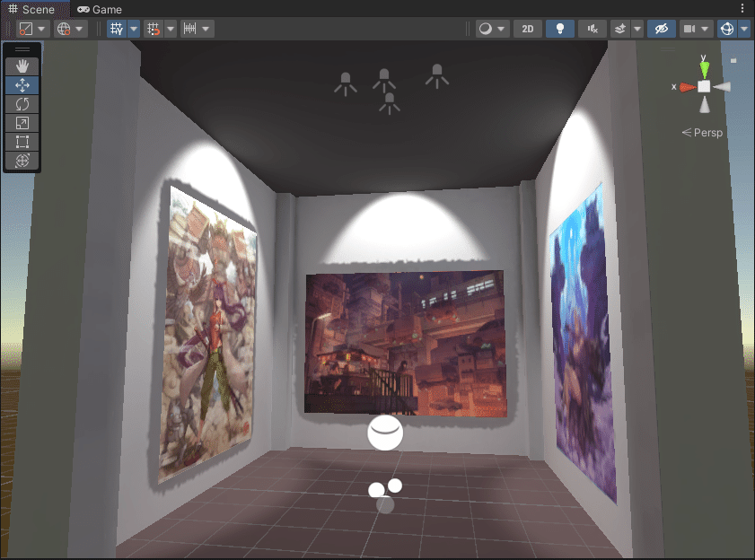Select the Move tool
Viewport: 755px width, 560px height.
tap(22, 85)
